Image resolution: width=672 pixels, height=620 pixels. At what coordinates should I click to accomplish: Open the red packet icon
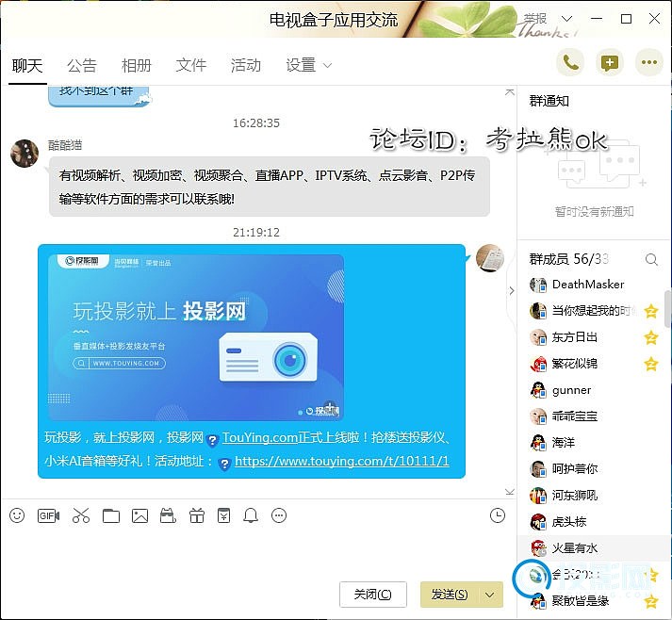(223, 515)
